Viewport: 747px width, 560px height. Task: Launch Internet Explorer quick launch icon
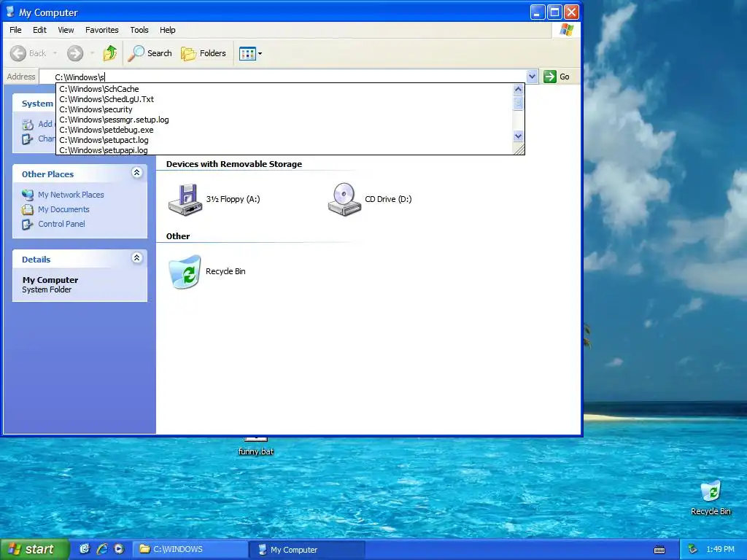pos(102,549)
